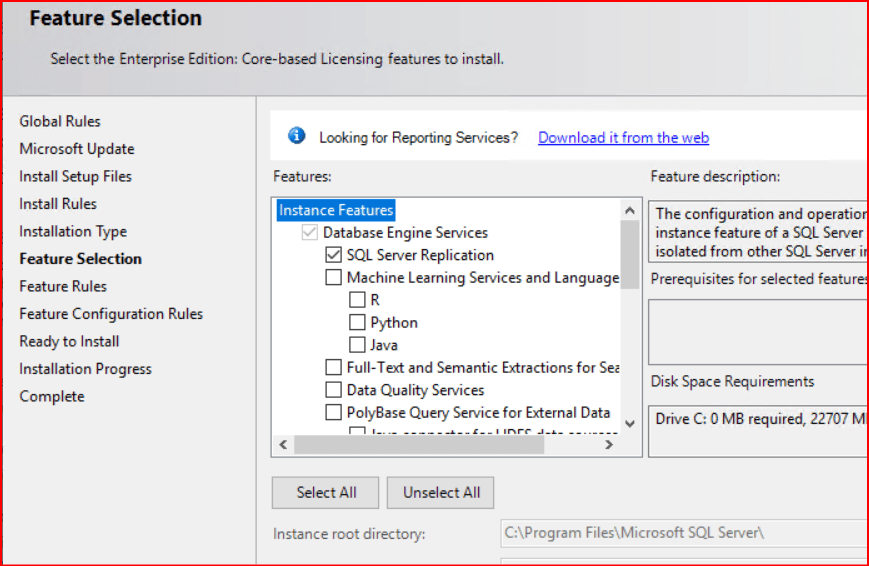Image resolution: width=869 pixels, height=566 pixels.
Task: Open the Installation Type step
Action: 73,231
